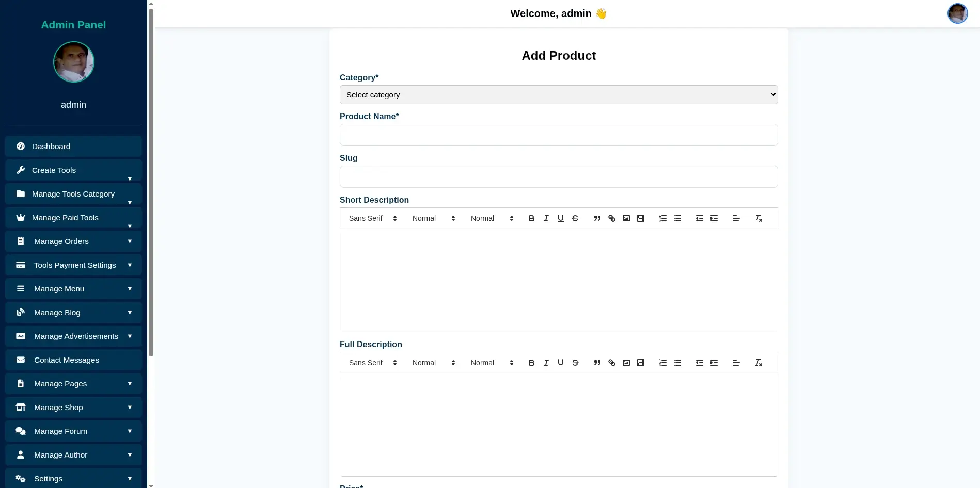This screenshot has width=980, height=488.
Task: Go to Contact Messages
Action: click(x=73, y=360)
